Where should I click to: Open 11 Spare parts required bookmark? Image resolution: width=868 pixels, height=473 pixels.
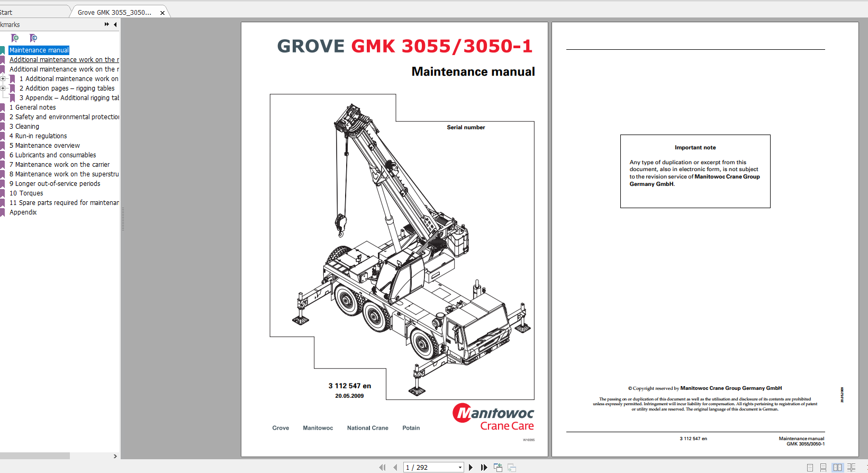[64, 202]
